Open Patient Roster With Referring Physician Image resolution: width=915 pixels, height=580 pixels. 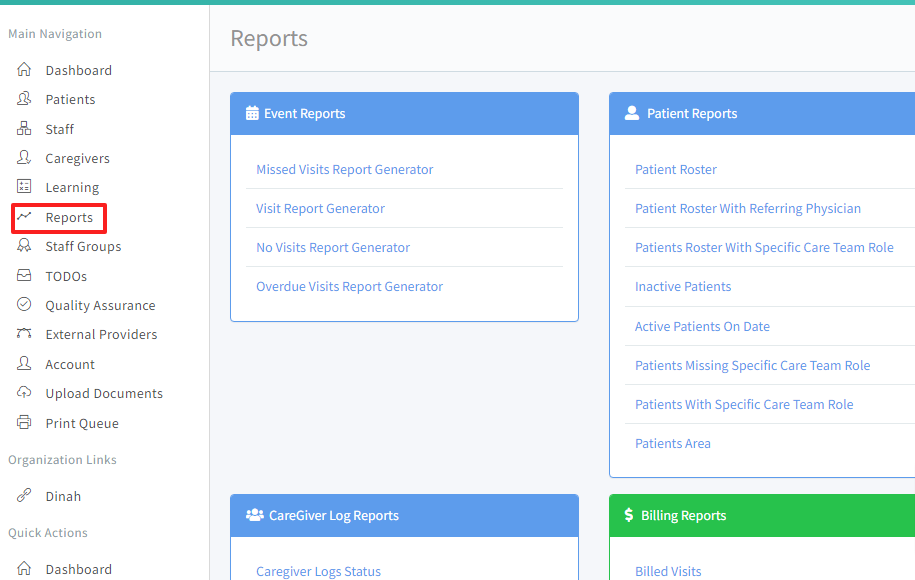click(747, 209)
